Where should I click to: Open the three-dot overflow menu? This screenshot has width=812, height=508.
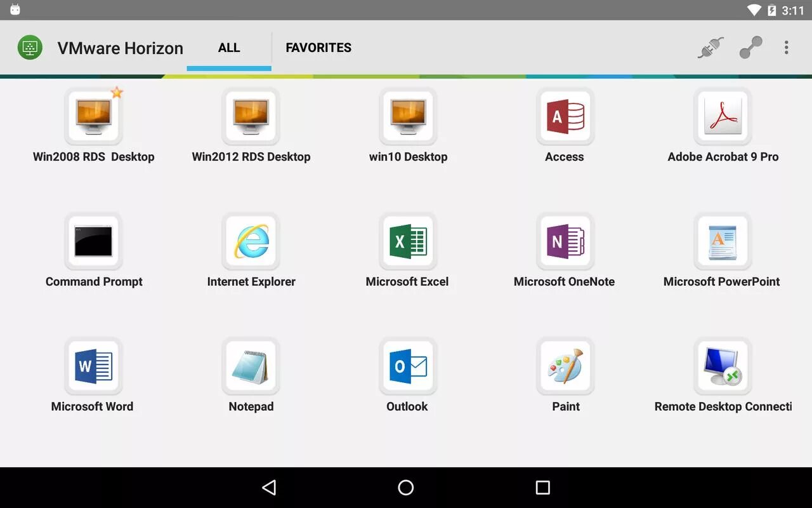pyautogui.click(x=786, y=48)
